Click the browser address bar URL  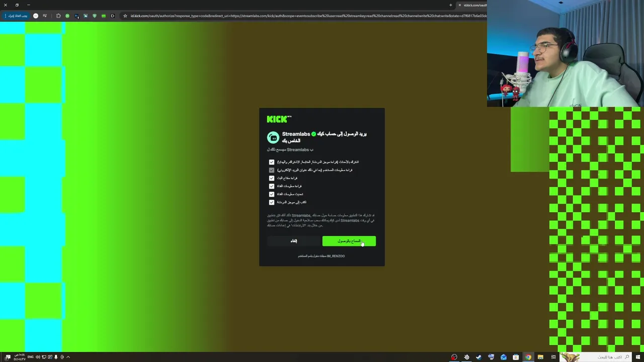click(308, 16)
